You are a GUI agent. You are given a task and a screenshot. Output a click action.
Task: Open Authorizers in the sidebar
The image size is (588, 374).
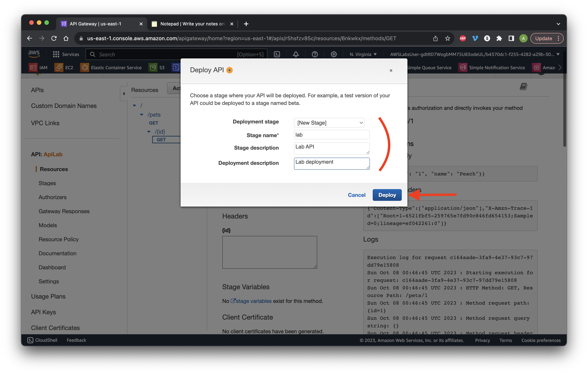[53, 197]
